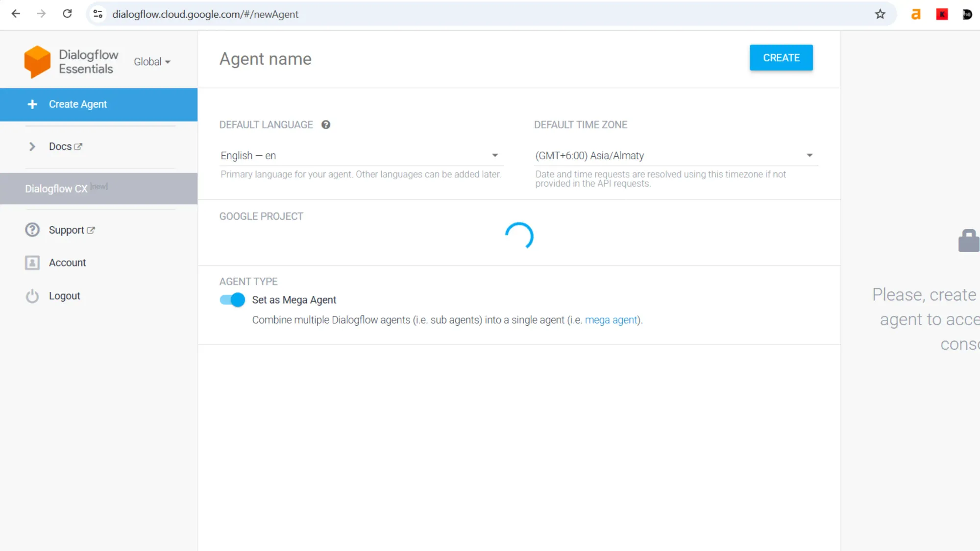Open the mega agent hyperlink
Viewport: 980px width, 551px height.
611,320
